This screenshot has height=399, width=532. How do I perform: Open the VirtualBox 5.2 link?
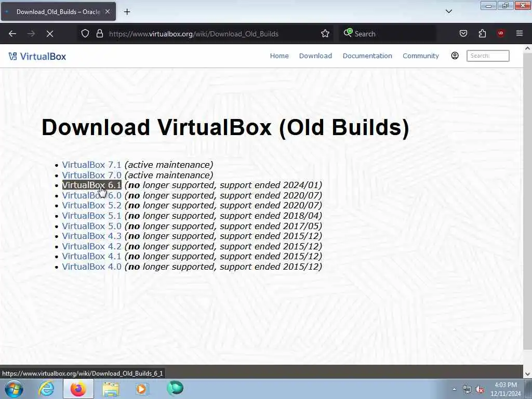coord(91,206)
